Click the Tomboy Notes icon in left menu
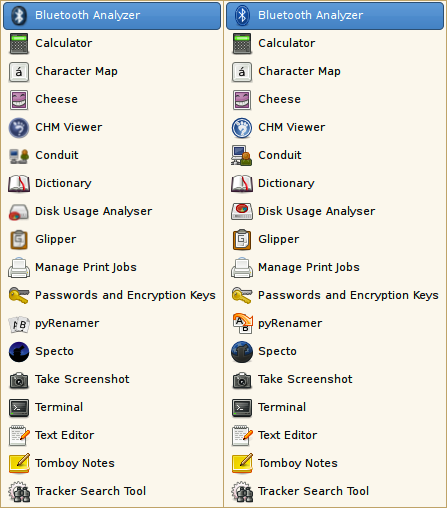The height and width of the screenshot is (508, 447). click(x=20, y=463)
